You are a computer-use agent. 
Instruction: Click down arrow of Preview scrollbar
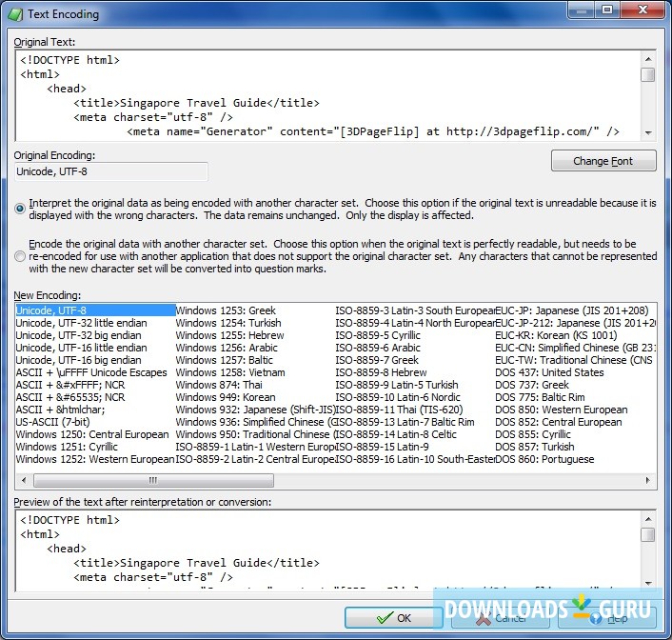tap(648, 584)
